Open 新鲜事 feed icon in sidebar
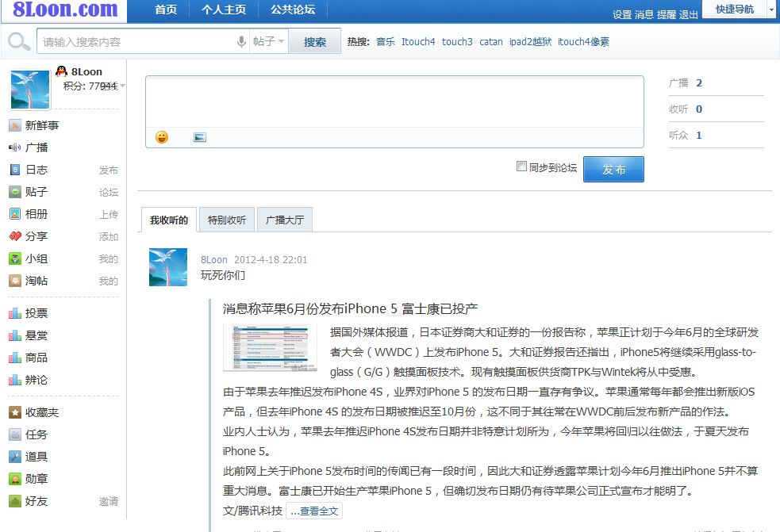The image size is (780, 532). pyautogui.click(x=15, y=125)
